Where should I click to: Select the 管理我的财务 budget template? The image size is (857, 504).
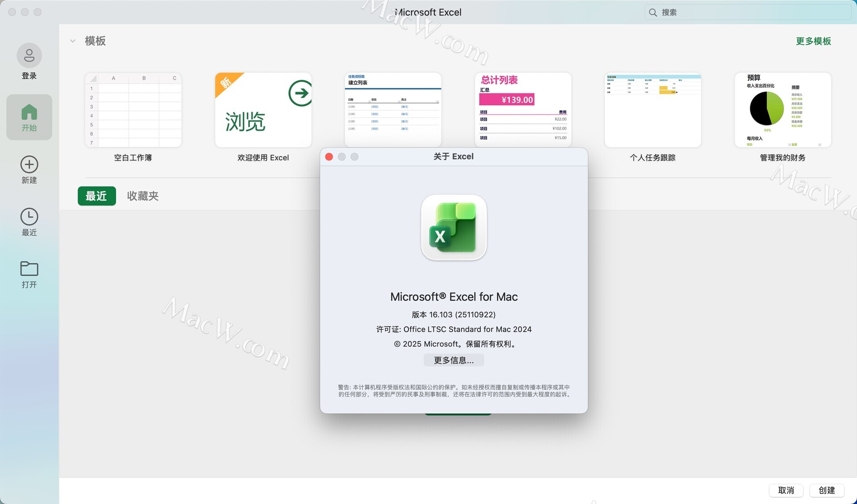[x=782, y=110]
